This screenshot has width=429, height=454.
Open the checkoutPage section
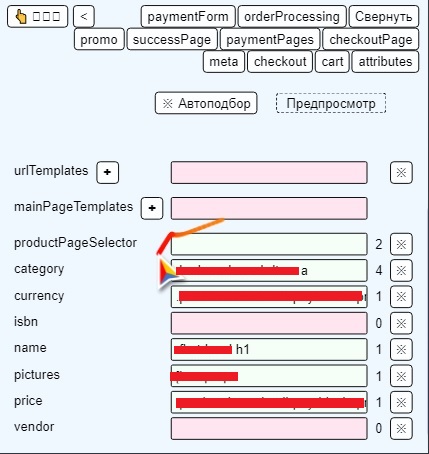coord(371,39)
